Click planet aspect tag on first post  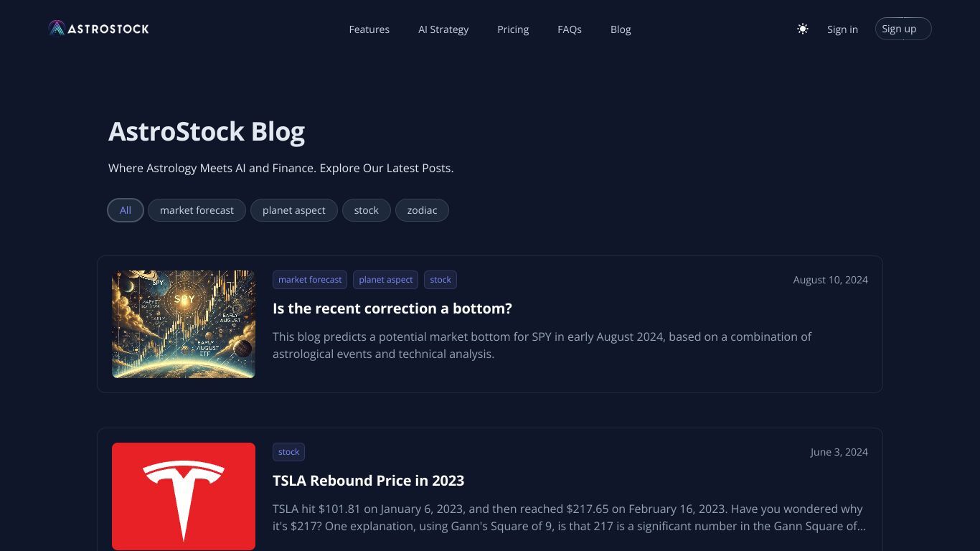click(x=385, y=280)
